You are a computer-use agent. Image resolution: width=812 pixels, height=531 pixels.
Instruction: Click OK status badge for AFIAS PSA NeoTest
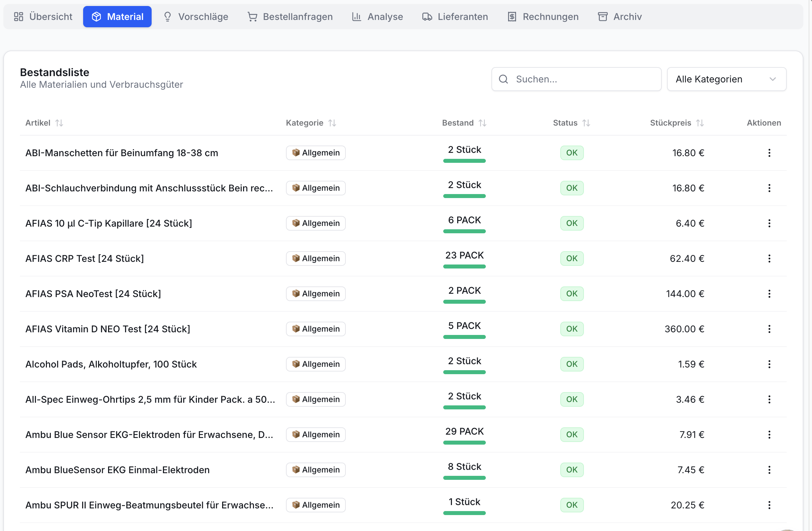click(572, 294)
